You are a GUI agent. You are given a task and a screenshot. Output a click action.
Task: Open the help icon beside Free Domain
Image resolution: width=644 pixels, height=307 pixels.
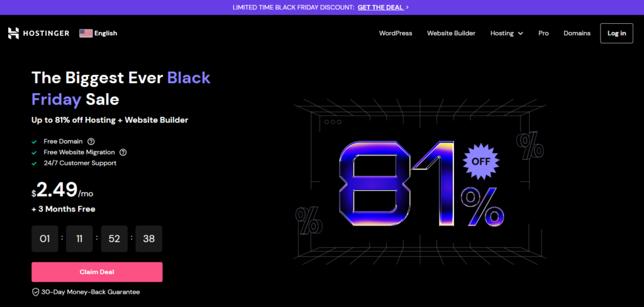tap(91, 142)
